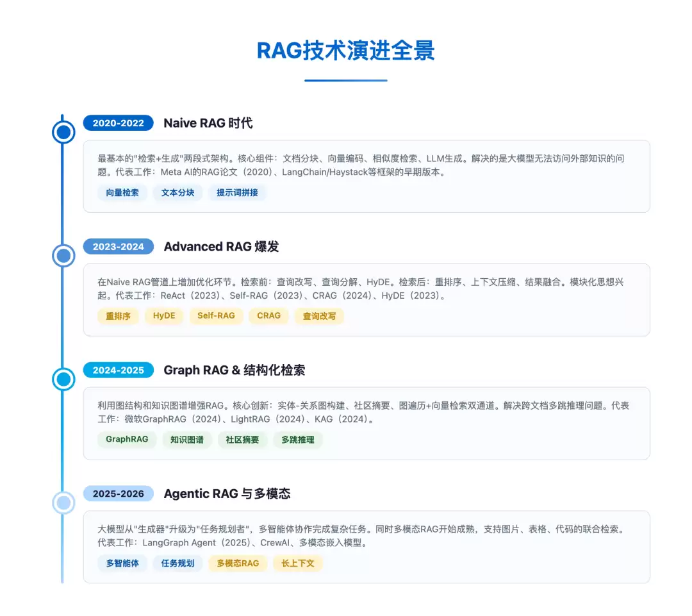The width and height of the screenshot is (692, 616).
Task: Click the 文本分块 tag
Action: (x=177, y=192)
